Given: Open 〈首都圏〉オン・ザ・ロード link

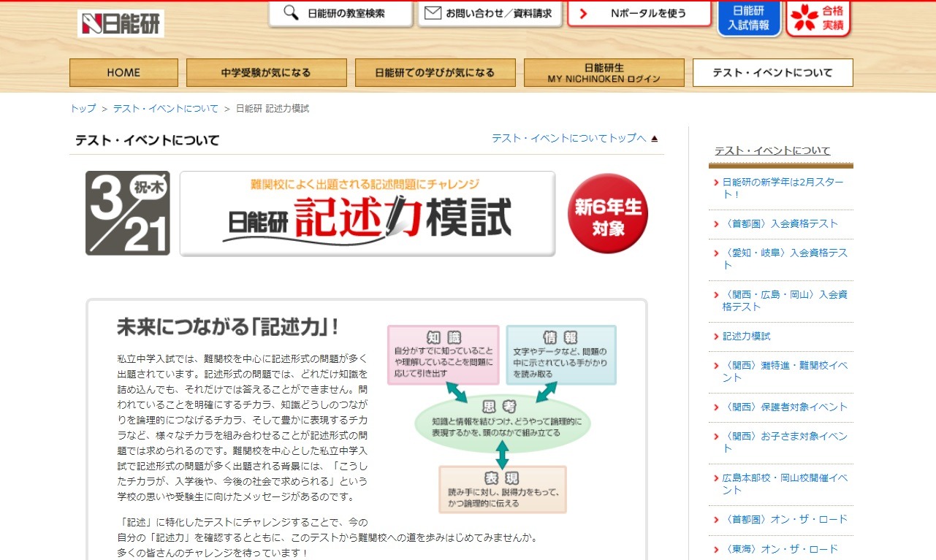Looking at the screenshot, I should pyautogui.click(x=785, y=520).
